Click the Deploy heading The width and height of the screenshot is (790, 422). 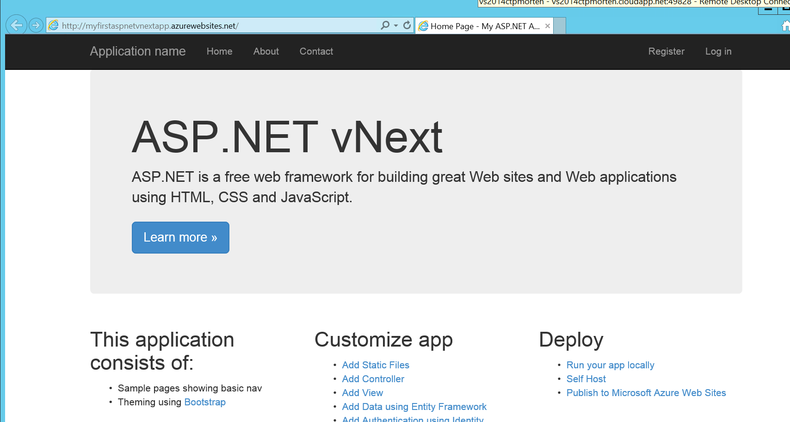pos(571,340)
